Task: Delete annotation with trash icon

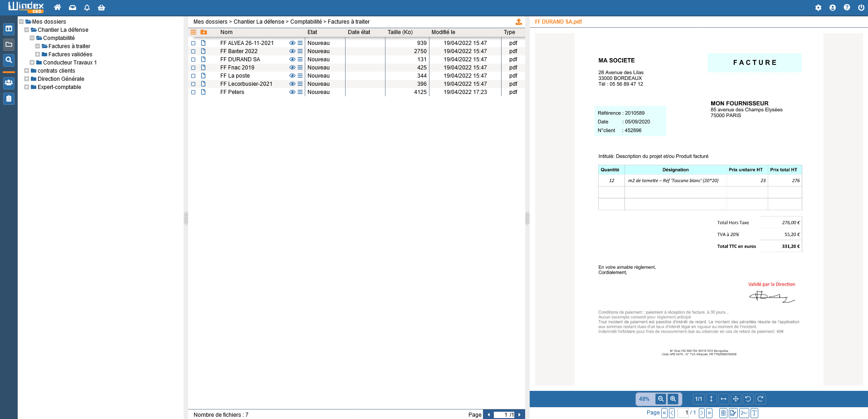Action: click(x=723, y=413)
